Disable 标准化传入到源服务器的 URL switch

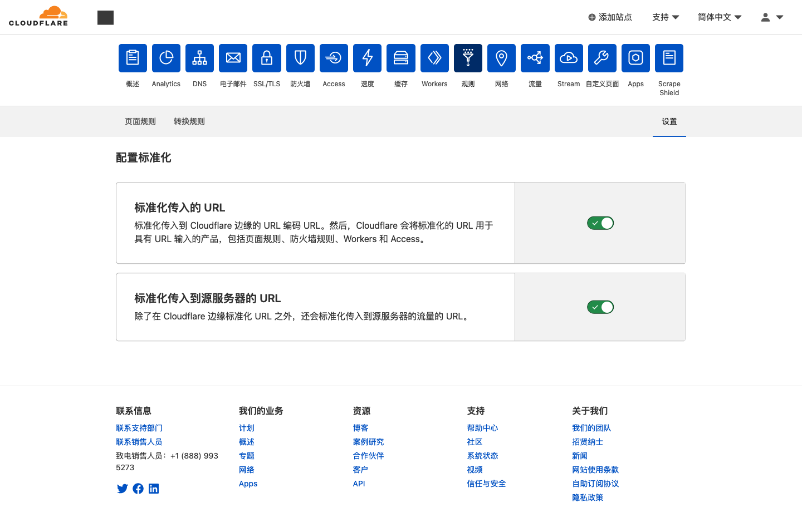click(600, 307)
